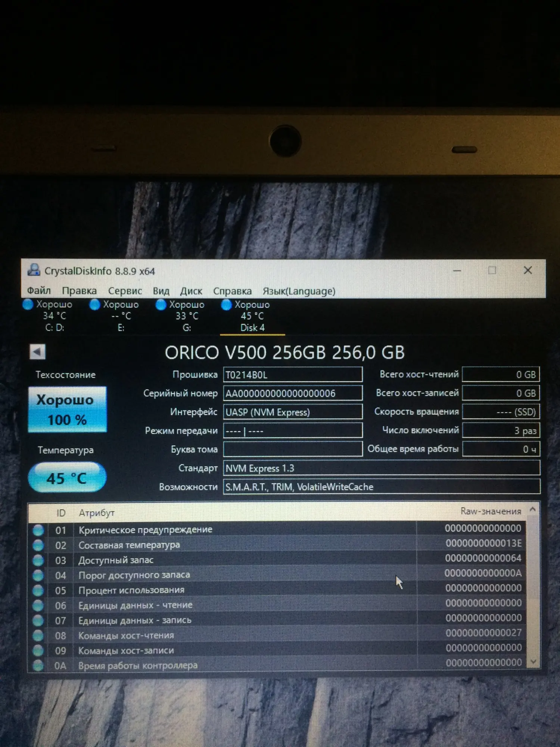Click the ID column header

click(x=61, y=513)
